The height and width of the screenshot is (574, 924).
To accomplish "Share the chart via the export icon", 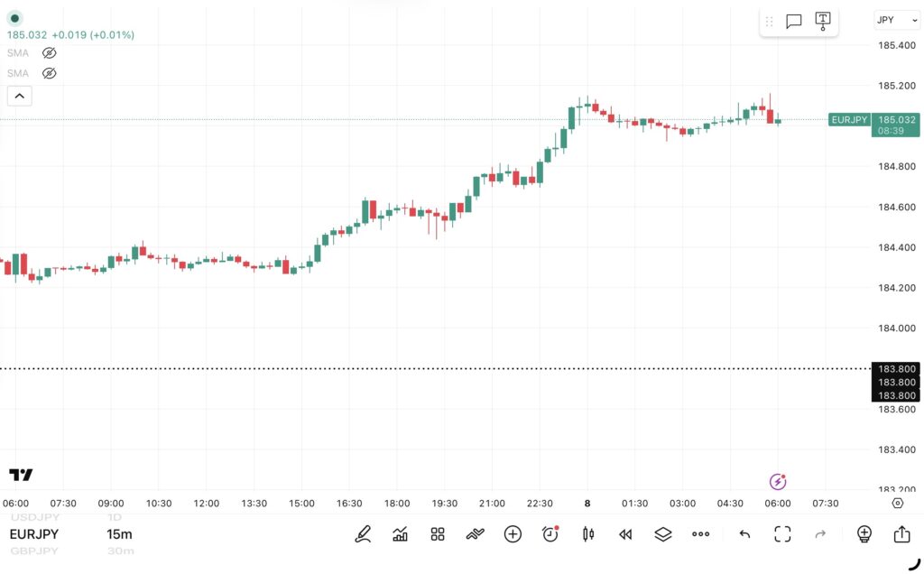I will coord(903,533).
